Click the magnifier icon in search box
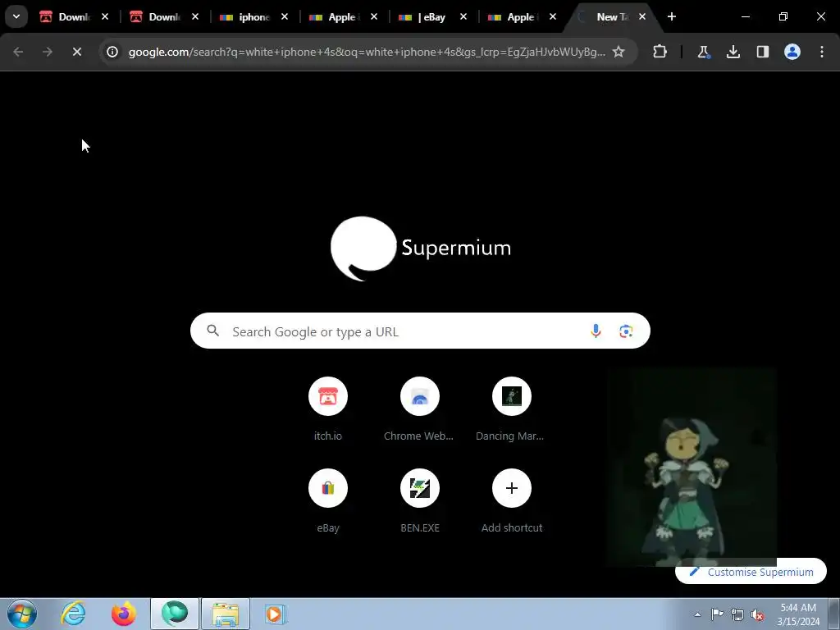This screenshot has height=630, width=840. [212, 331]
